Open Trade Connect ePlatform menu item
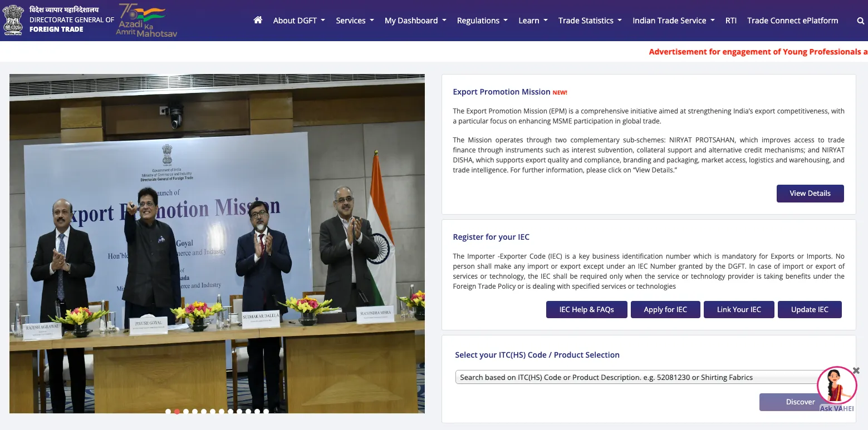 point(792,21)
